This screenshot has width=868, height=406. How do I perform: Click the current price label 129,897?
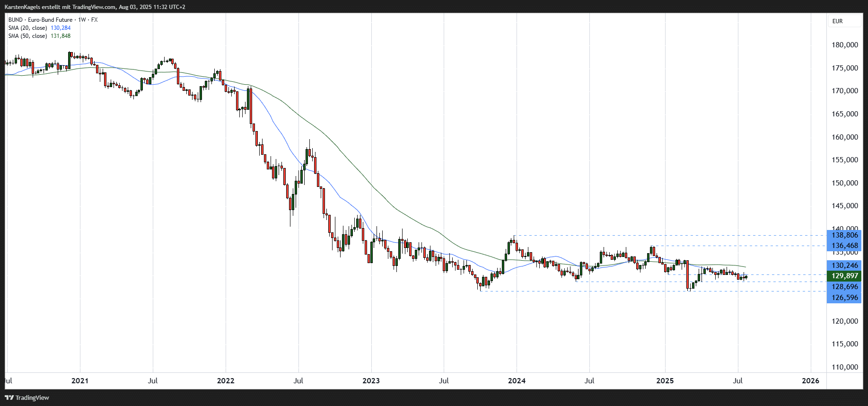point(844,276)
